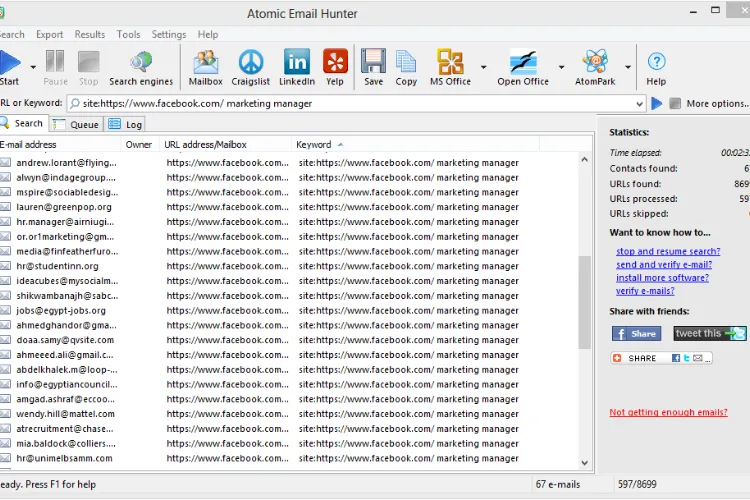Select the Craigslist search icon
The width and height of the screenshot is (750, 500).
(x=251, y=67)
